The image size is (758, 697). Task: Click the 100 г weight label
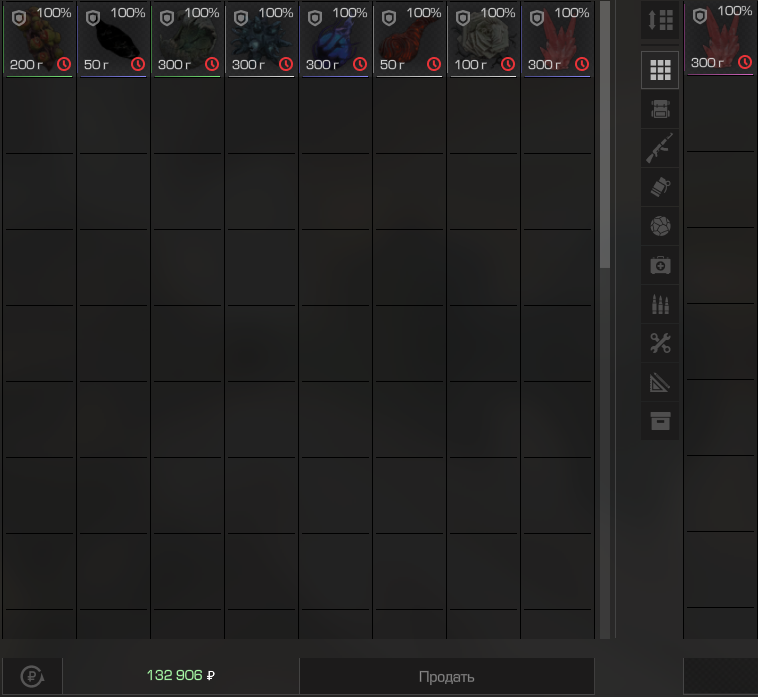[x=470, y=64]
